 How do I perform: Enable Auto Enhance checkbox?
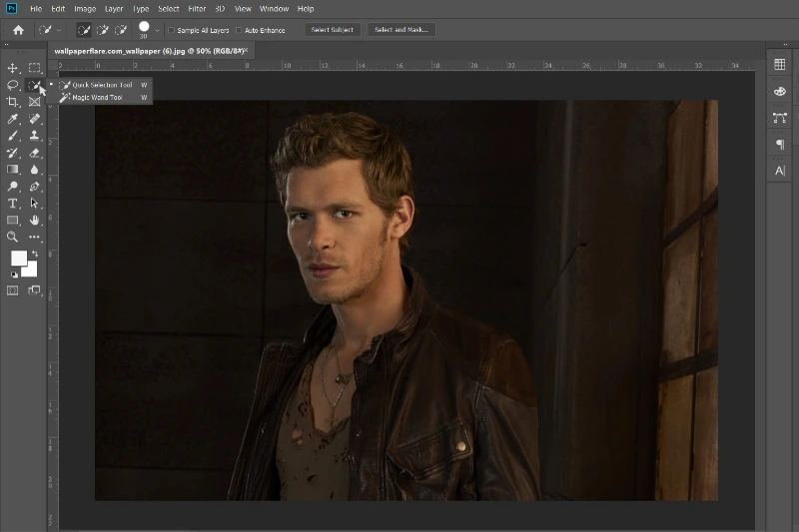(x=239, y=30)
